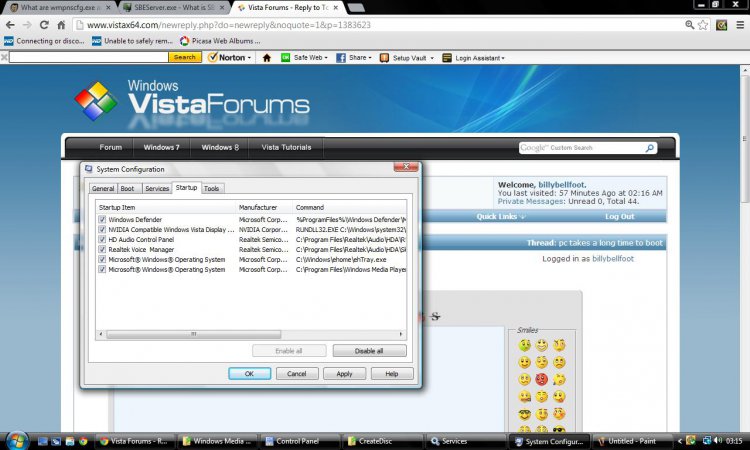Screen dimensions: 750x450
Task: Switch to the SBEServer.exe browser tab
Action: 174,8
